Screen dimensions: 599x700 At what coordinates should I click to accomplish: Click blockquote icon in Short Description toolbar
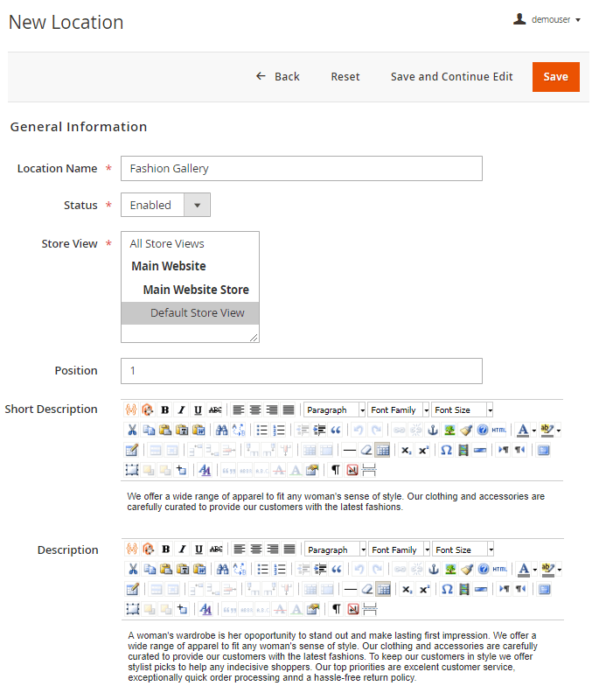tap(336, 430)
